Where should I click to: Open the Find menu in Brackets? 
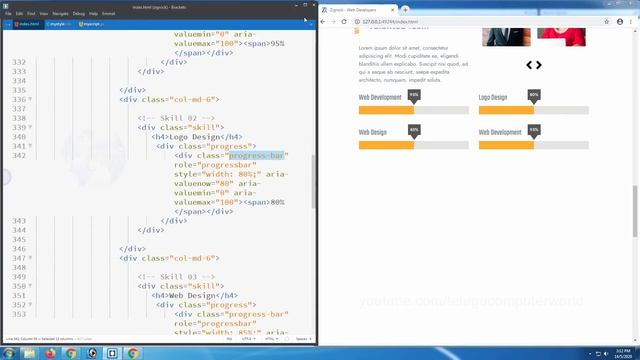[31, 13]
